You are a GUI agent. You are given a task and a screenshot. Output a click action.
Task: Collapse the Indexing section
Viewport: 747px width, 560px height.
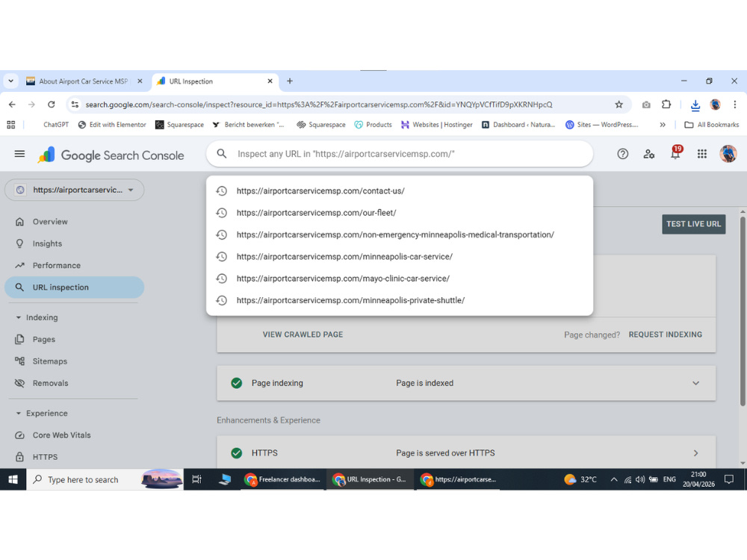point(19,317)
